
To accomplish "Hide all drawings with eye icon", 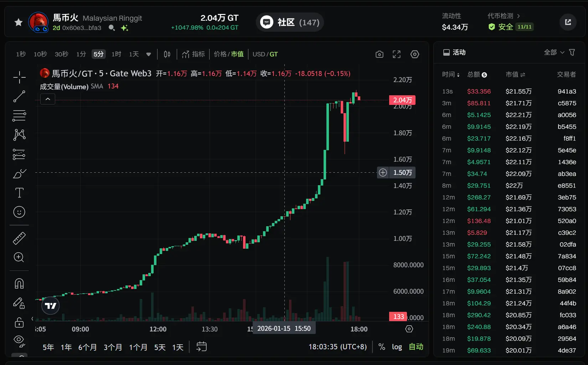I will 19,341.
